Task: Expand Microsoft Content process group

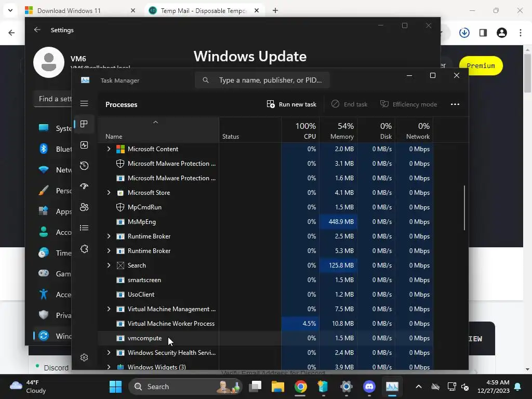Action: [109, 149]
